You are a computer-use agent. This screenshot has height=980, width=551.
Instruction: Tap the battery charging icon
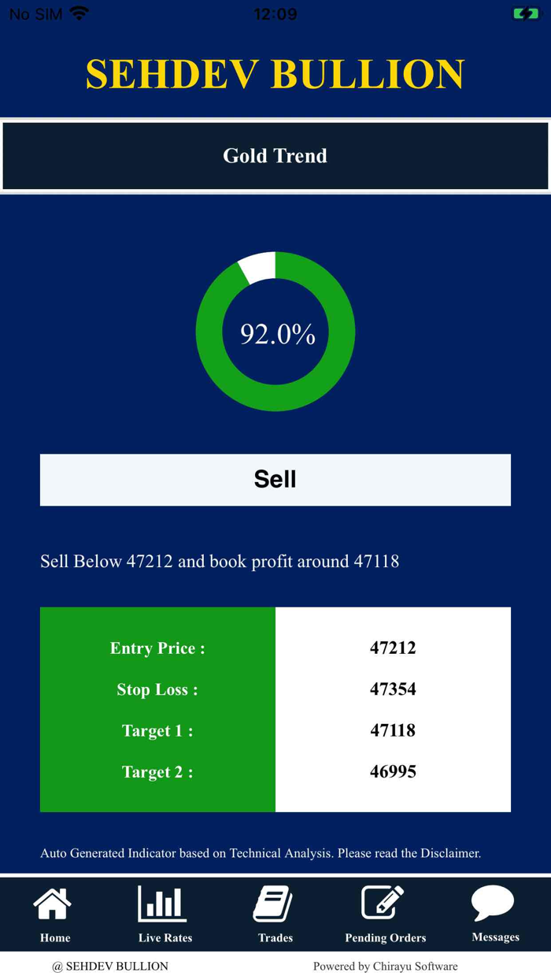(525, 13)
